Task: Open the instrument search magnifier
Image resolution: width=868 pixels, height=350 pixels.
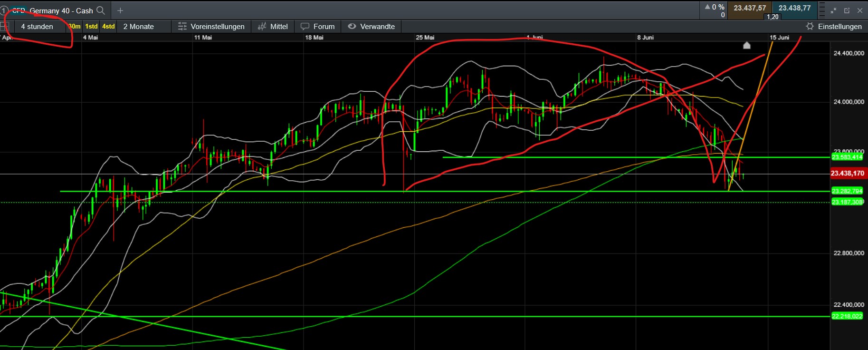Action: pos(101,10)
